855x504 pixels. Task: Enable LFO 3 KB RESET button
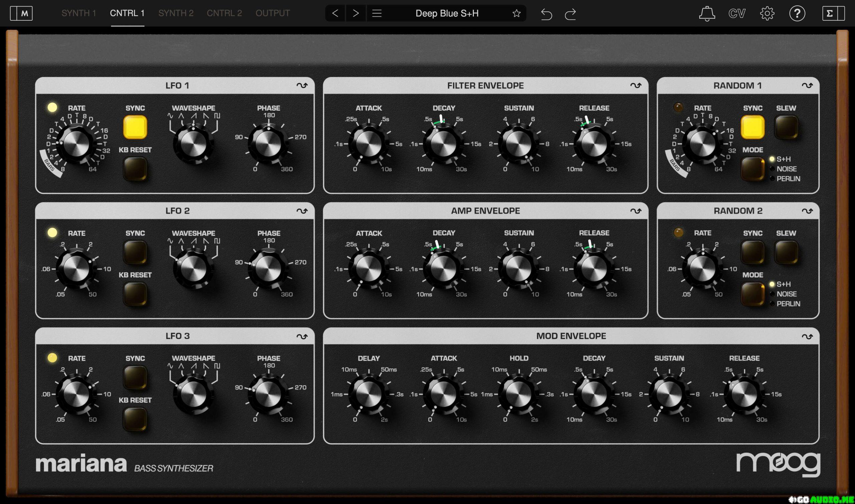click(135, 419)
